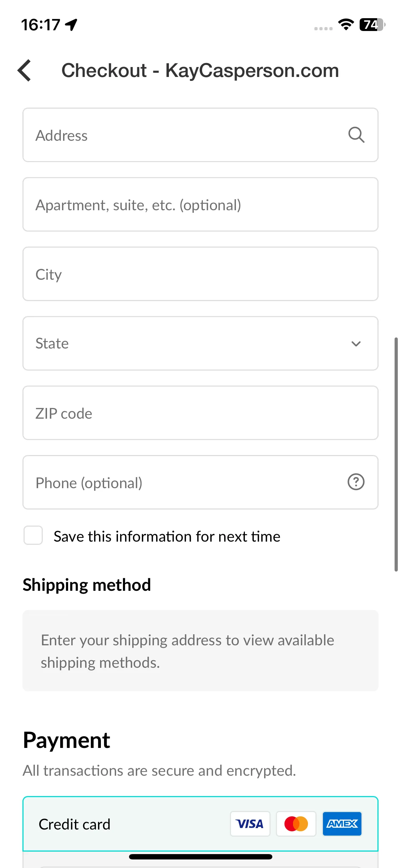Check Save this information for next time

click(x=33, y=535)
